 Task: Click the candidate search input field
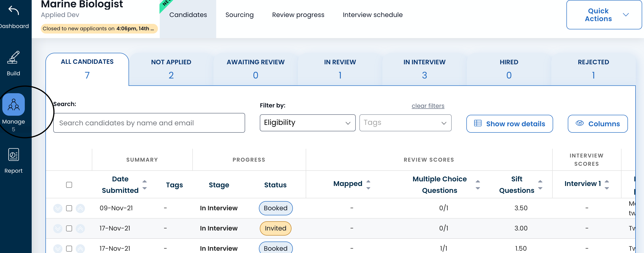tap(149, 123)
